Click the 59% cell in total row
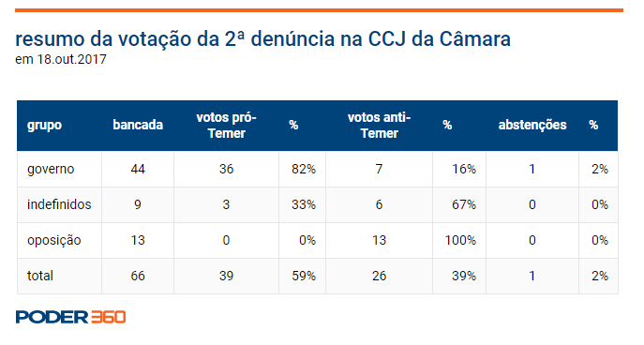Screen dimensions: 644x345 [304, 276]
